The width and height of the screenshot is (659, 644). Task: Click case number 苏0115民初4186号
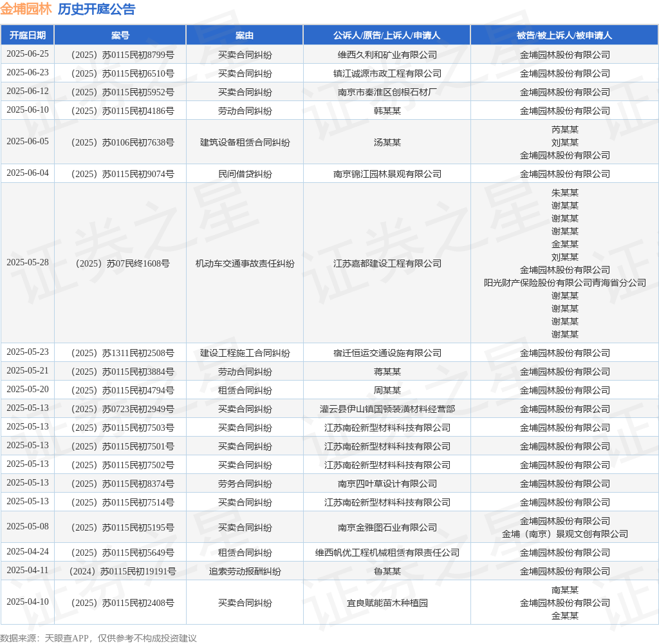(123, 111)
